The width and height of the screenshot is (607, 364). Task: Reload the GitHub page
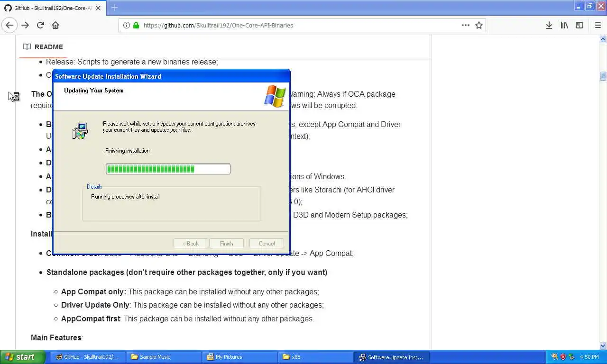40,25
